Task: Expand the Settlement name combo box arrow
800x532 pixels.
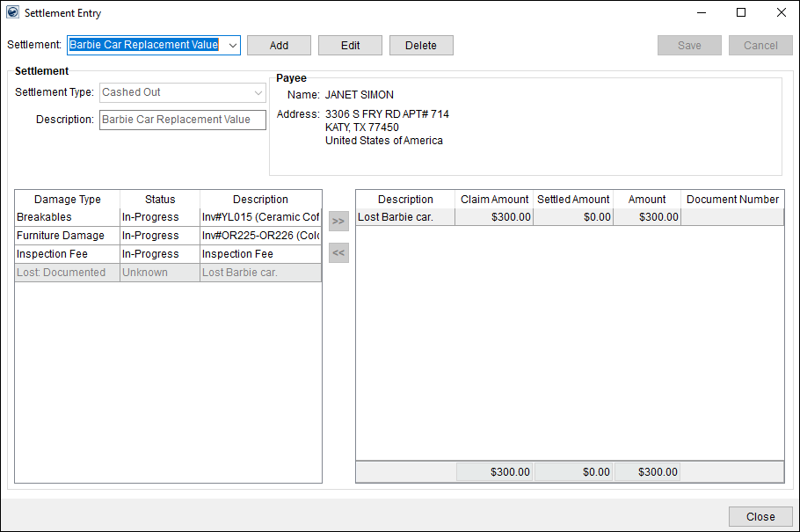Action: tap(231, 45)
